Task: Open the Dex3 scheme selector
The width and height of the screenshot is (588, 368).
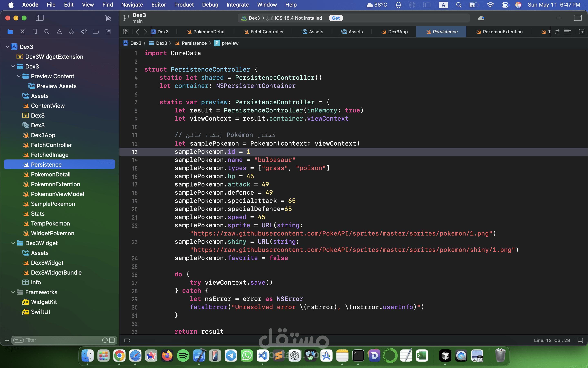Action: 251,18
